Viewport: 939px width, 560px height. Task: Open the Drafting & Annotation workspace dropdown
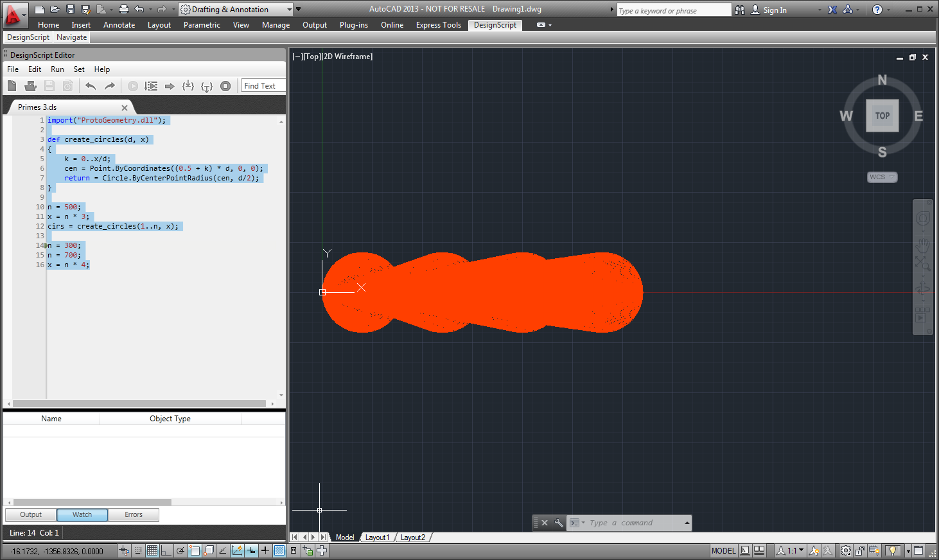click(x=289, y=10)
